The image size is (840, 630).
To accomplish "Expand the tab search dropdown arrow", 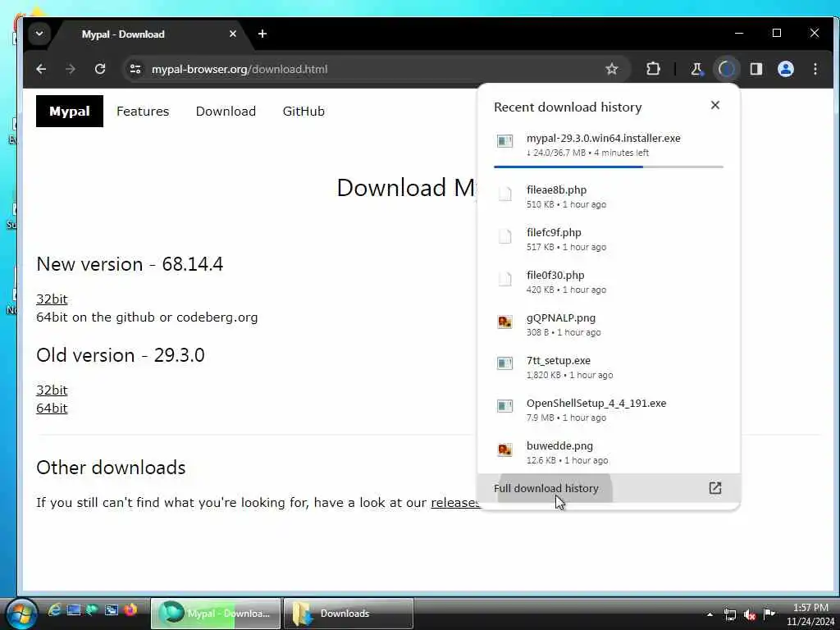I will tap(39, 34).
